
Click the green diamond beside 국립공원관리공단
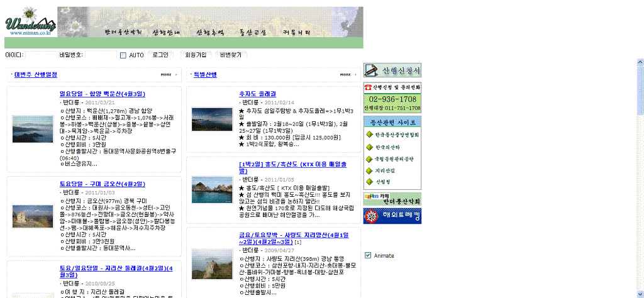coord(369,159)
